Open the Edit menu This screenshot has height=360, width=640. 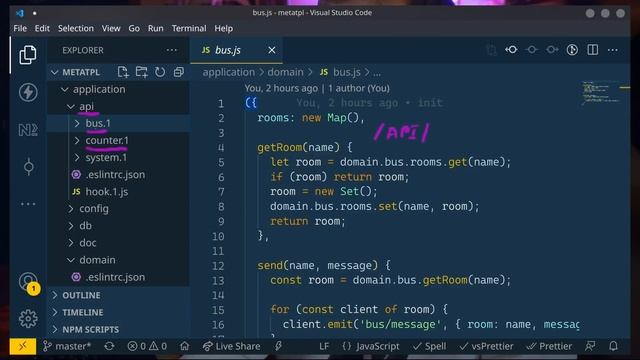coord(42,28)
